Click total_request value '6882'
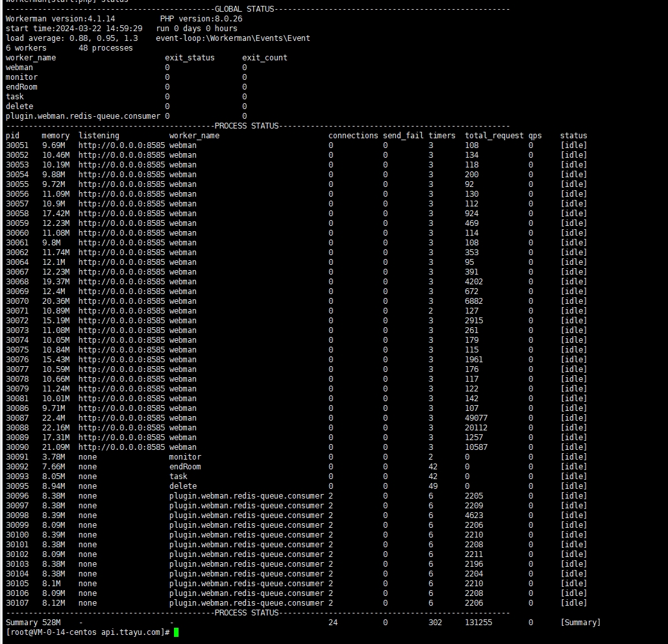Image resolution: width=668 pixels, height=644 pixels. click(474, 301)
